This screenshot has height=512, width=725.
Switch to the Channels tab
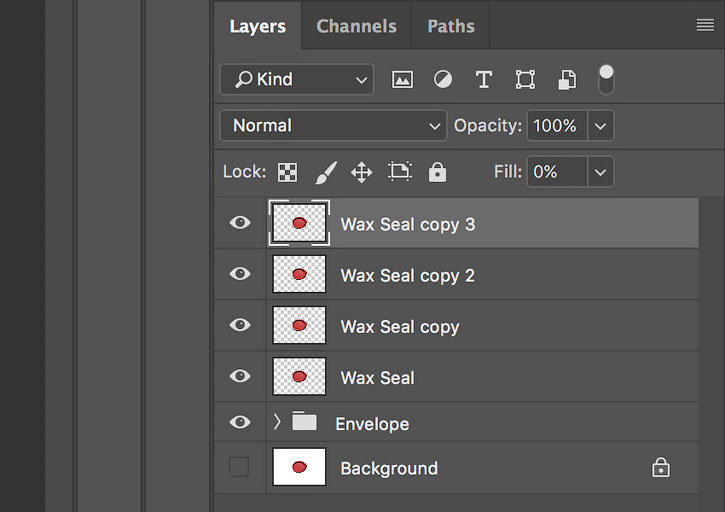click(x=356, y=26)
